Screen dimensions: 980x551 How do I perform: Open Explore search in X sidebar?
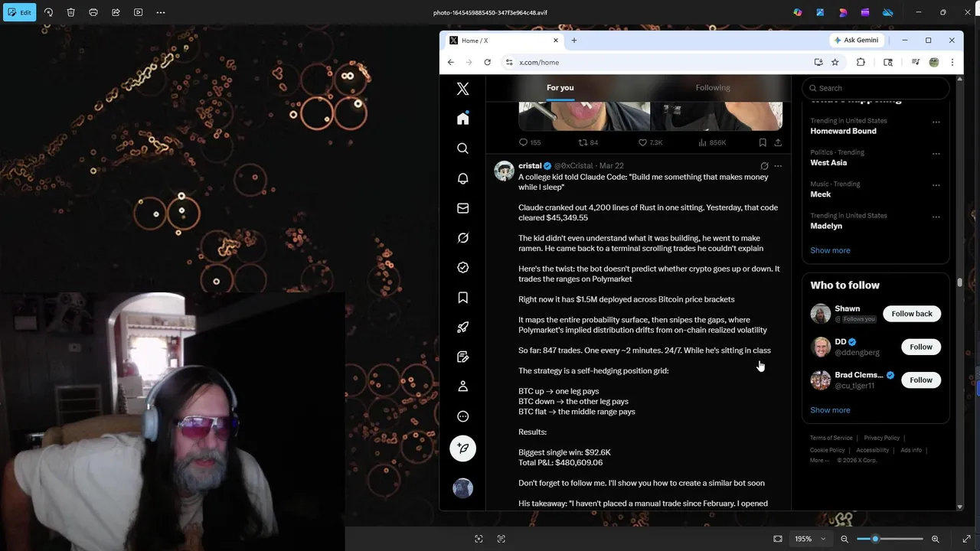[x=462, y=148]
